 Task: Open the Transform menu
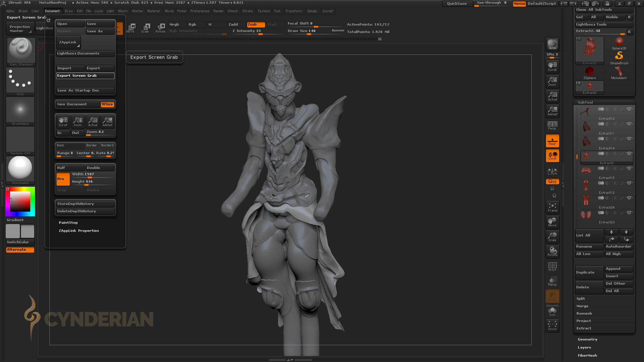294,11
